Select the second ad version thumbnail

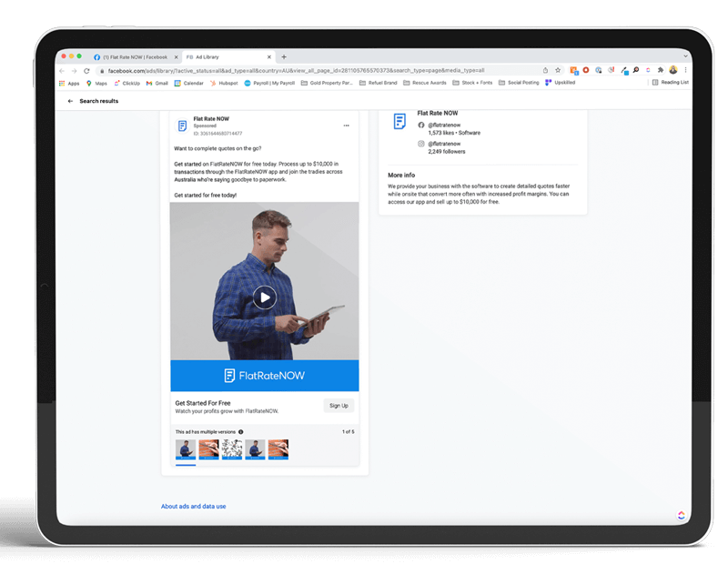click(x=209, y=449)
